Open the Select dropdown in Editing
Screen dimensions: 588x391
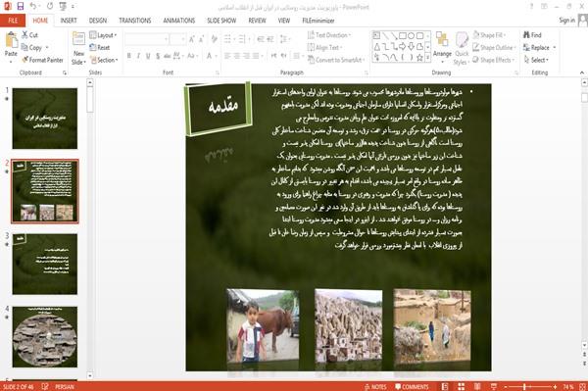[x=536, y=60]
